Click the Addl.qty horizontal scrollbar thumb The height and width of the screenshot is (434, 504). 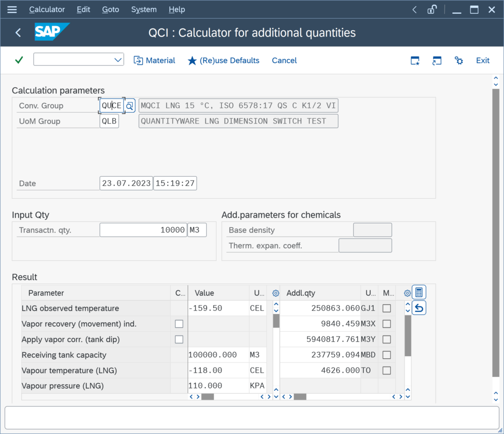pyautogui.click(x=300, y=397)
